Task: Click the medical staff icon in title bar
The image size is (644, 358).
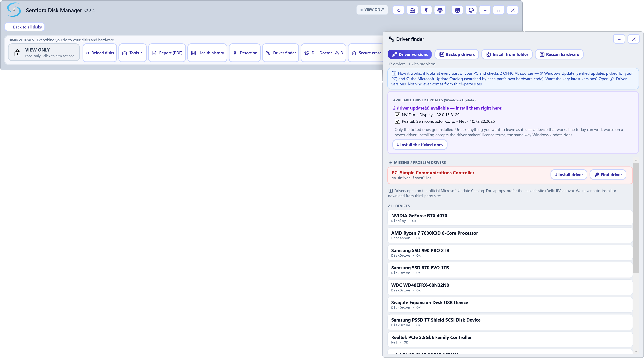Action: point(426,10)
